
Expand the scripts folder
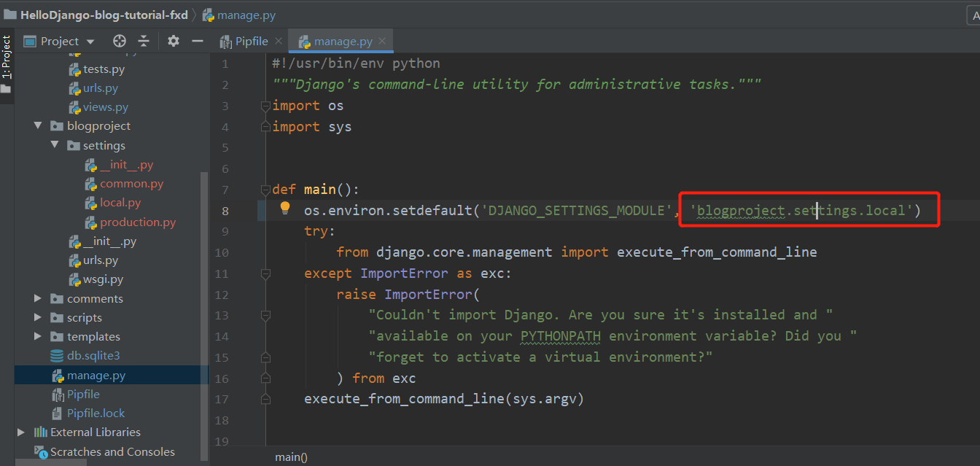click(38, 317)
